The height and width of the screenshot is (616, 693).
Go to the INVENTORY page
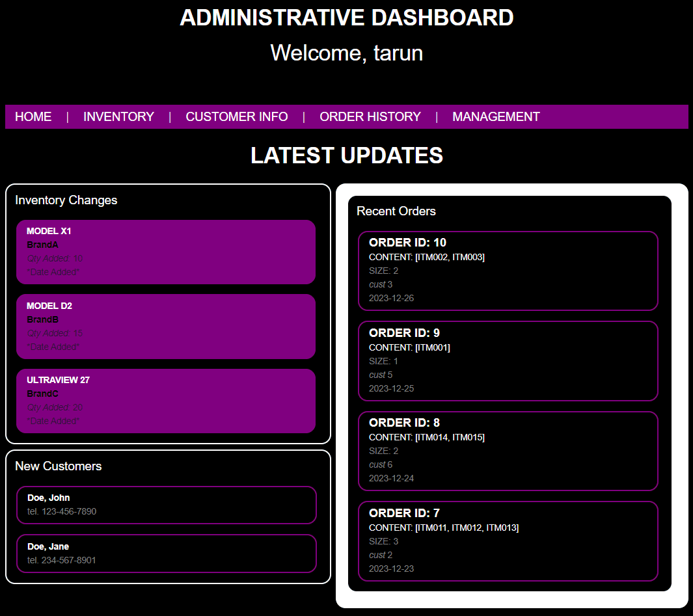click(118, 116)
